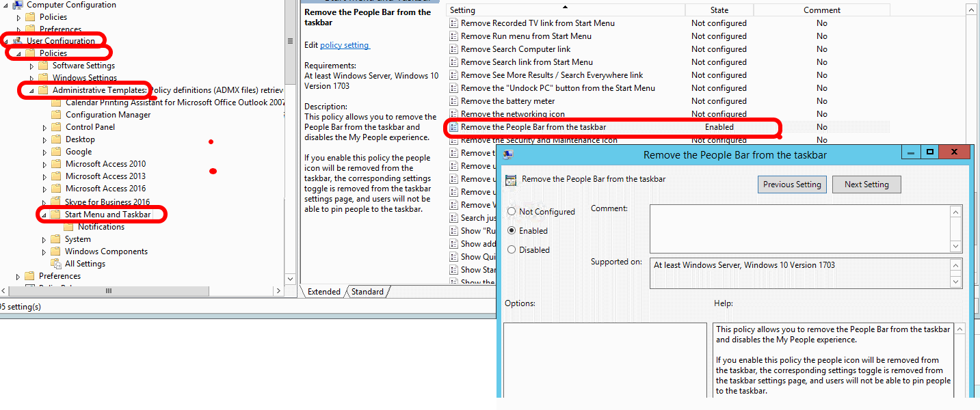Click the Google folder icon in tree
This screenshot has height=410, width=980.
(x=57, y=152)
